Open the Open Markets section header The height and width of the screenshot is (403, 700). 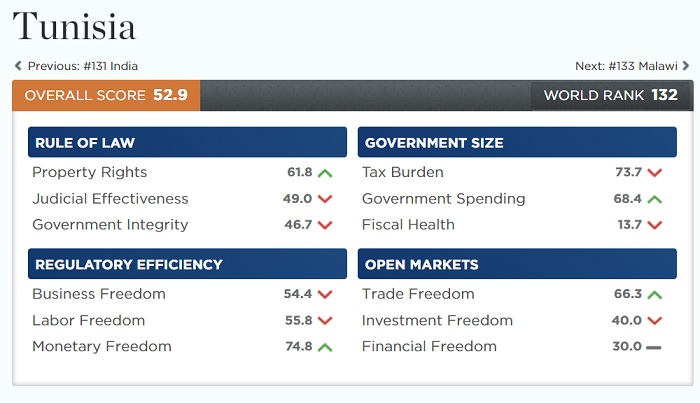point(517,265)
